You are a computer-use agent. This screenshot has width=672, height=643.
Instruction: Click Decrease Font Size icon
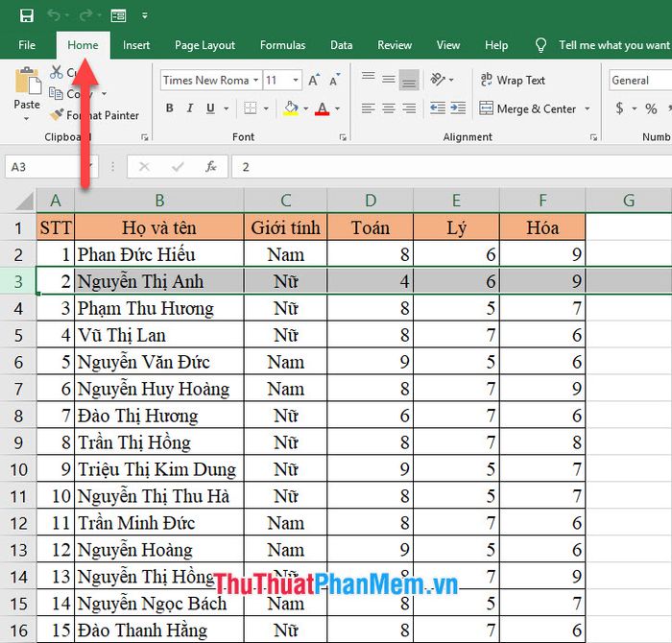tap(334, 80)
